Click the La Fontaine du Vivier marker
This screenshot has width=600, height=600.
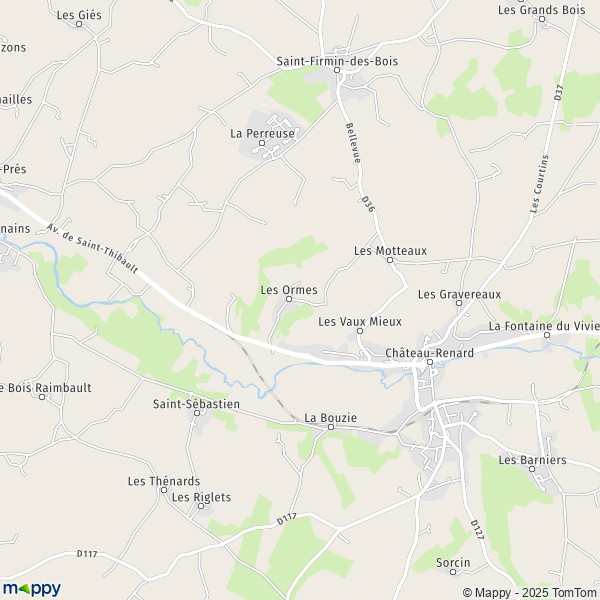[x=547, y=335]
